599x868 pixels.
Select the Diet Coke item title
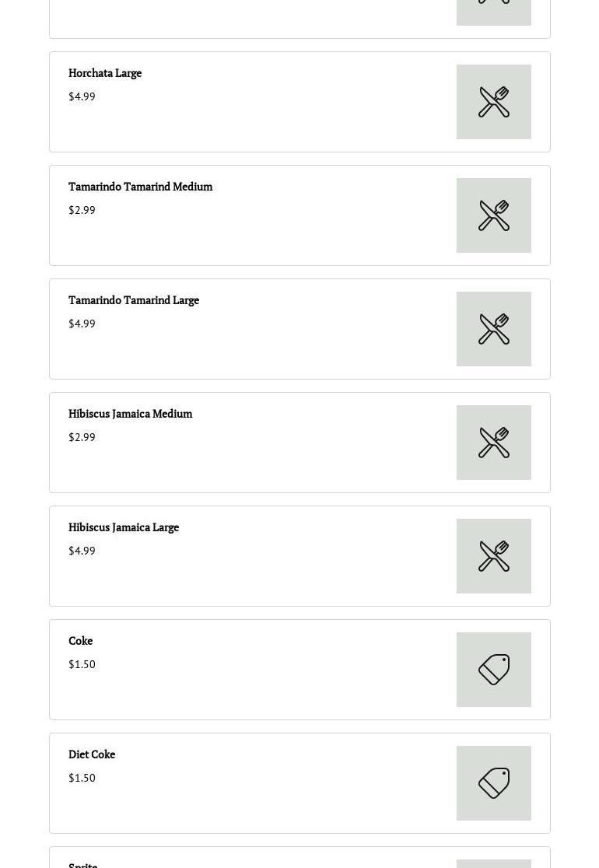92,754
